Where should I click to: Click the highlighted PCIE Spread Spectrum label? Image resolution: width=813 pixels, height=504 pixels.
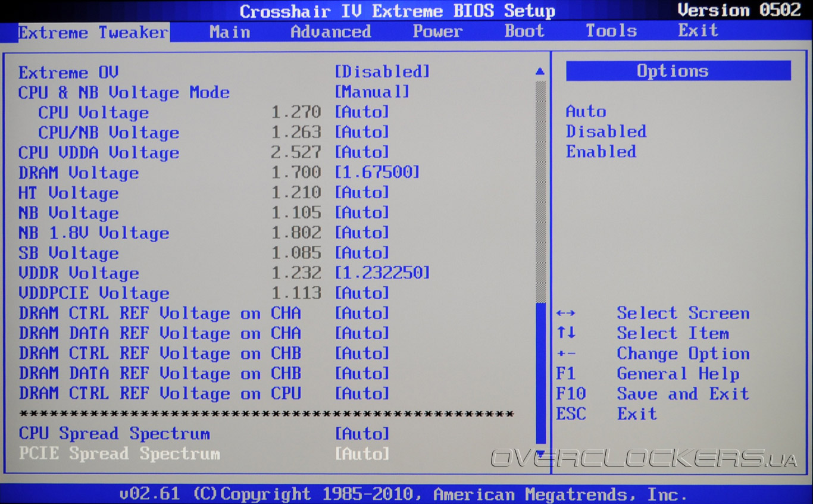[x=119, y=454]
